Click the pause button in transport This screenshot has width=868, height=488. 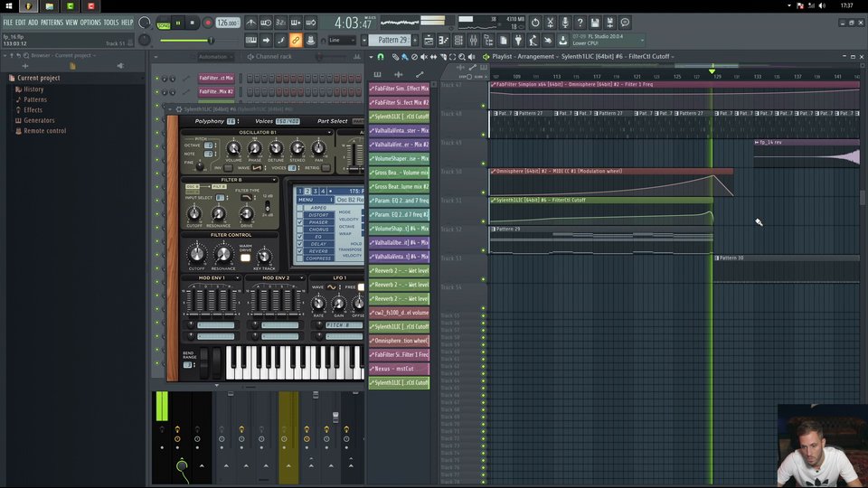tap(178, 23)
